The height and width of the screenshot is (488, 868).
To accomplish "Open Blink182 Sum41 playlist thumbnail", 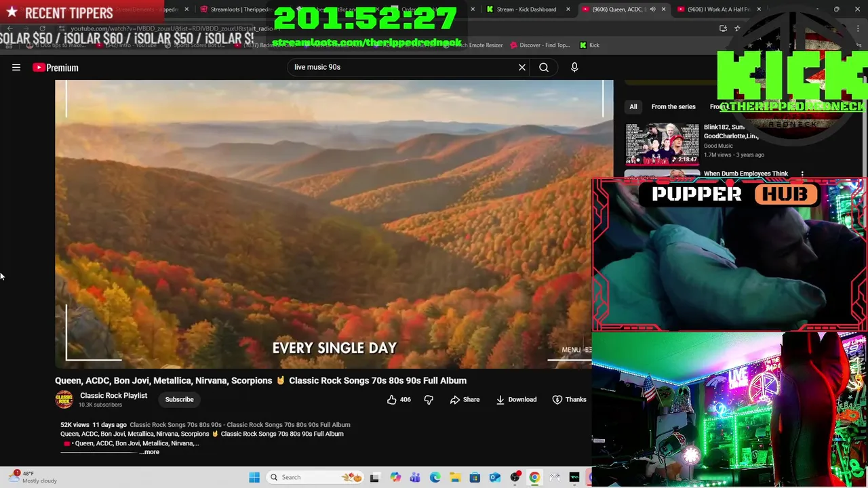I will [x=662, y=144].
